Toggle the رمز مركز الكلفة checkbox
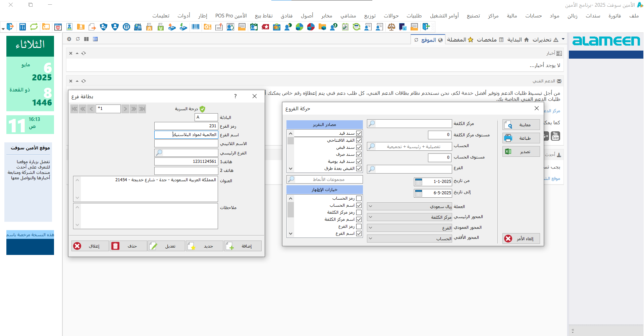644x336 pixels. 359,212
